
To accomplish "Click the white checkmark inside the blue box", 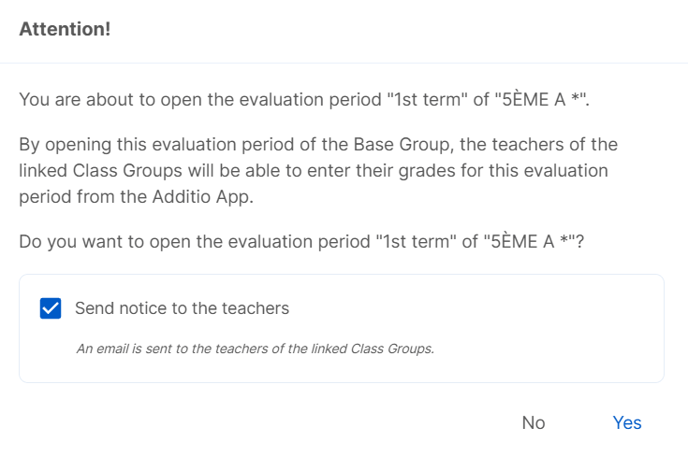I will tap(50, 308).
